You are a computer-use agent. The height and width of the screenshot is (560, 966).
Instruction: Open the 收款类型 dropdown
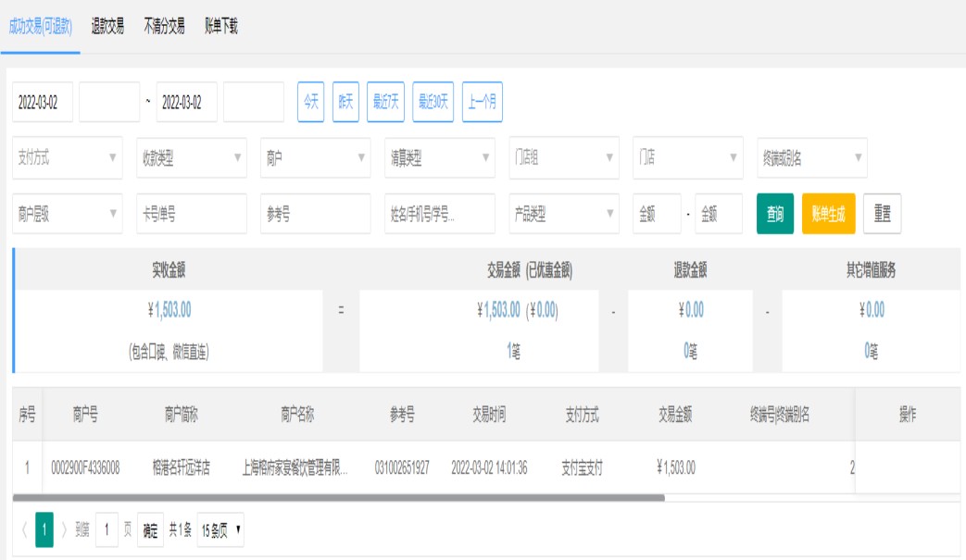coord(192,158)
